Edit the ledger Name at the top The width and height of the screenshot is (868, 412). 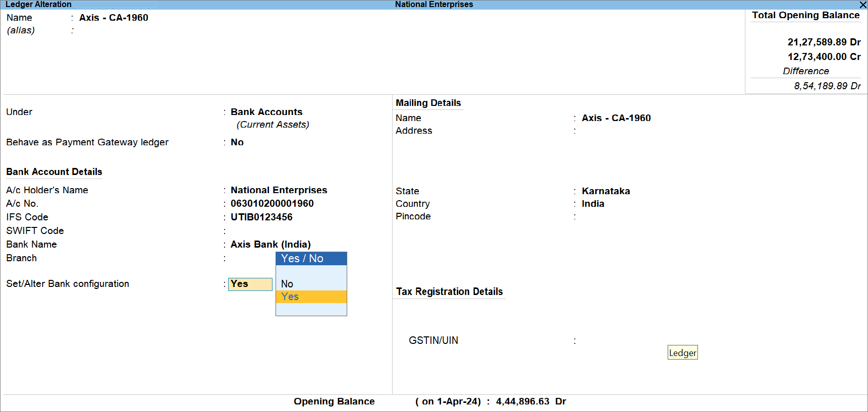click(x=114, y=18)
